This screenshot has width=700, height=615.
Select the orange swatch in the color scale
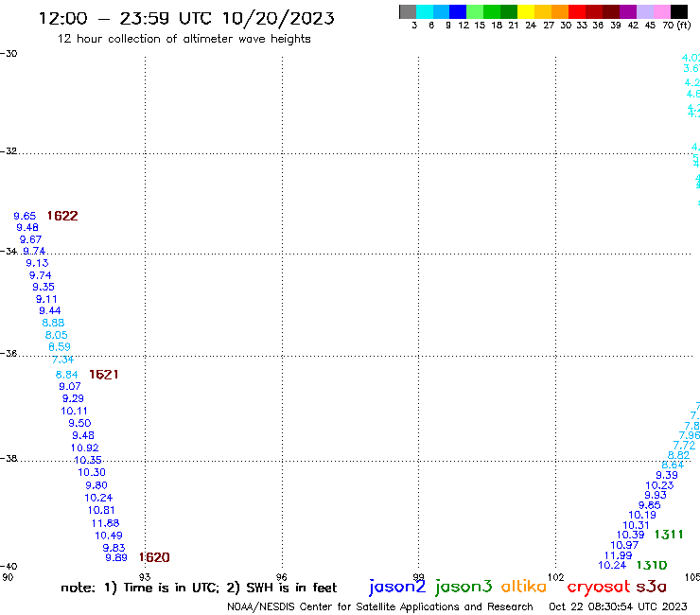(560, 11)
